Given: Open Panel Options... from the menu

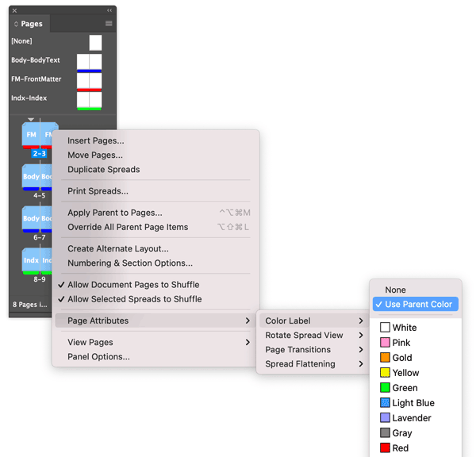Looking at the screenshot, I should (155, 356).
